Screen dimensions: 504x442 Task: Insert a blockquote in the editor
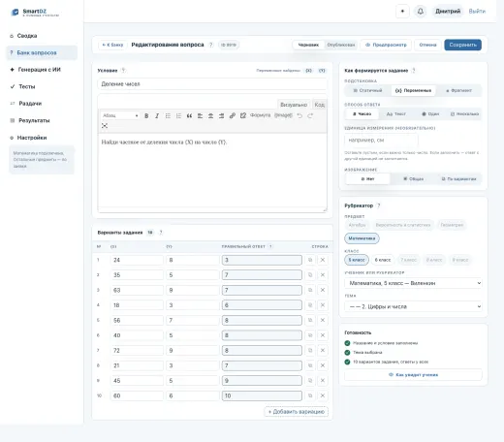[x=189, y=115]
